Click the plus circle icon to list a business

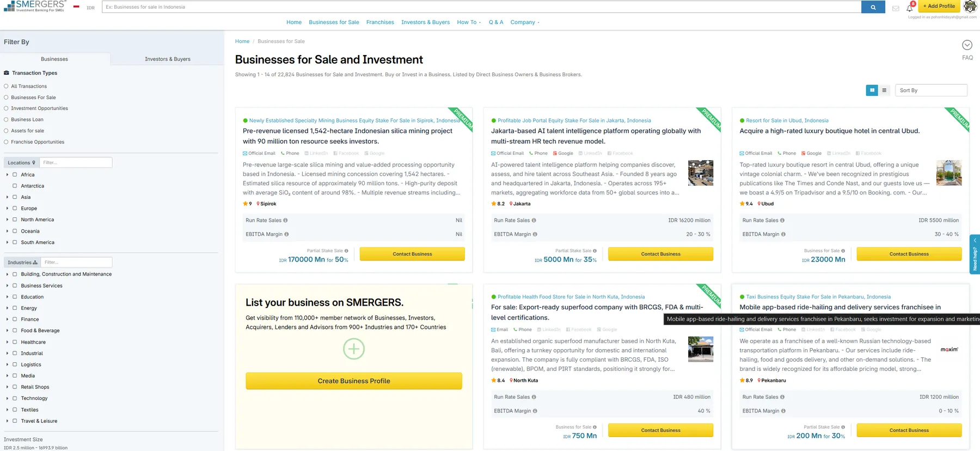[353, 349]
